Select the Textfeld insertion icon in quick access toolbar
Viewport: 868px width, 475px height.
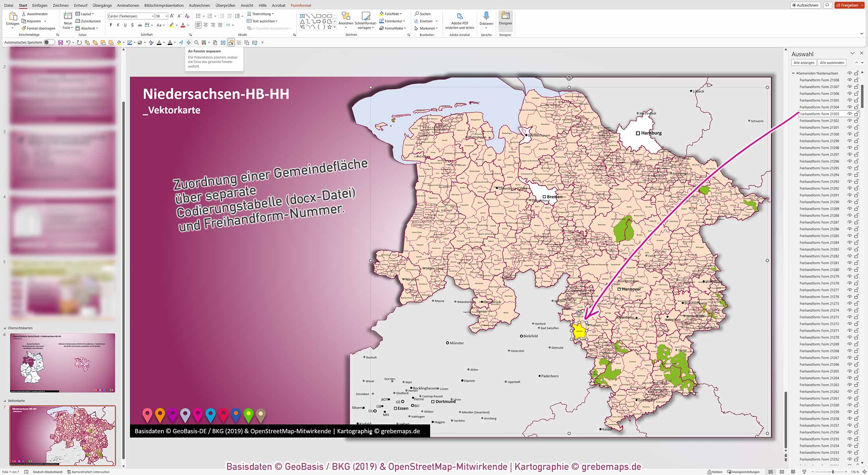223,42
